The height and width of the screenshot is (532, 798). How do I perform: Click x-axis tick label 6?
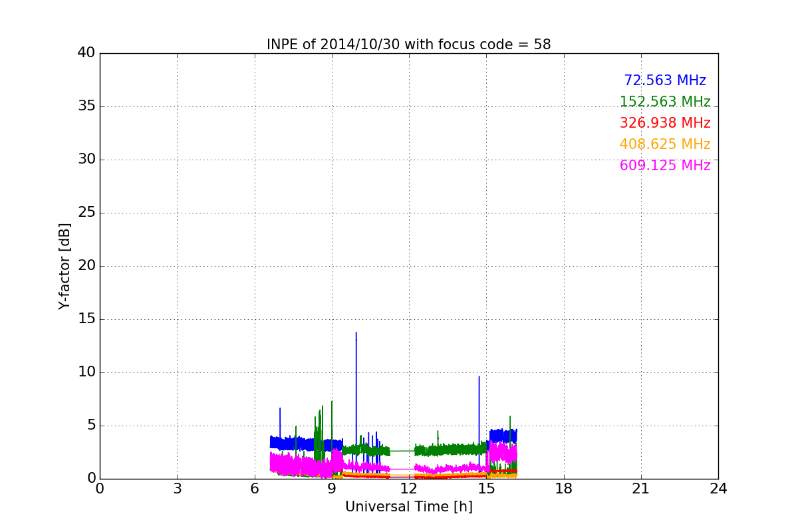255,488
